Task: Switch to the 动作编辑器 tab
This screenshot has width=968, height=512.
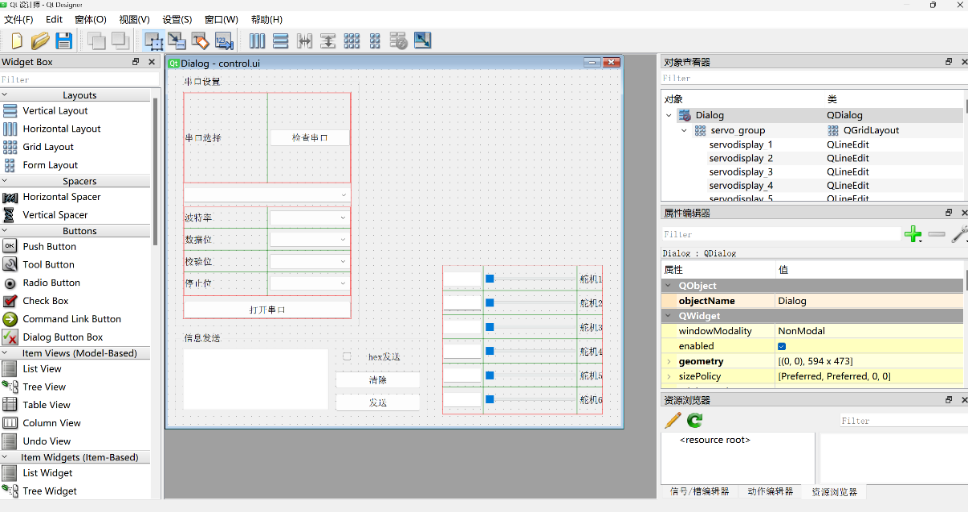Action: [770, 492]
